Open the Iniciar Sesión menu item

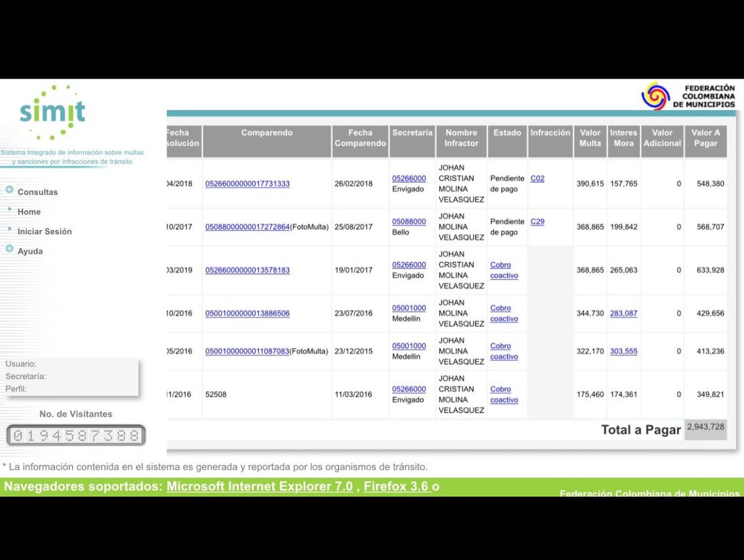pos(45,232)
